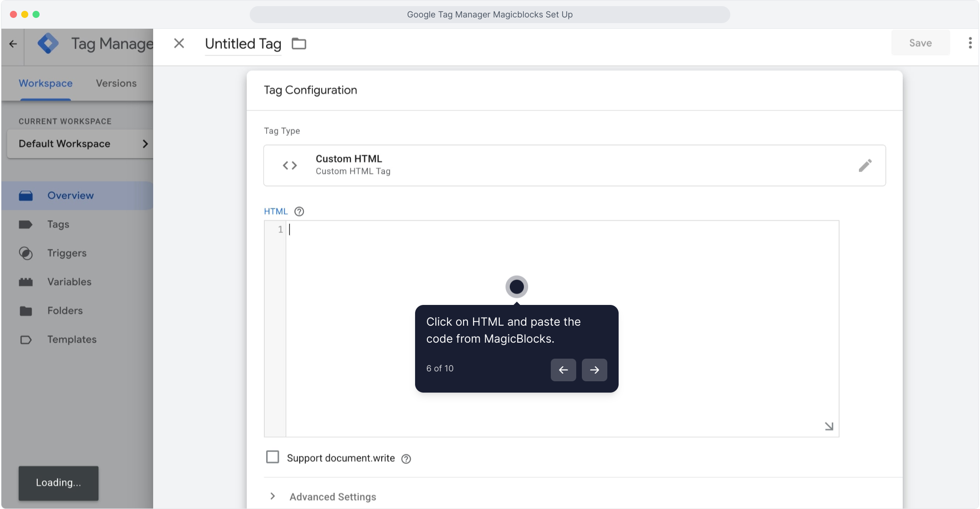980x509 pixels.
Task: Go to previous tutorial step arrow
Action: [563, 370]
